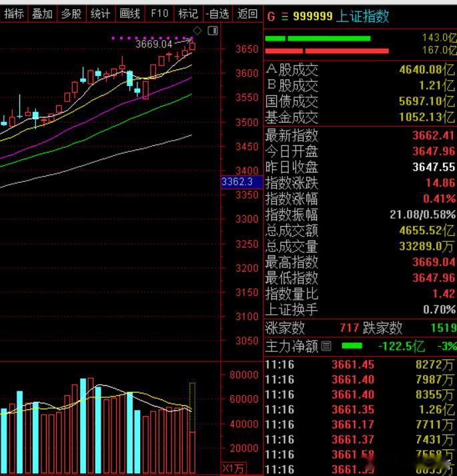Click the 指数振幅 value 21.08/0.58%

click(423, 215)
